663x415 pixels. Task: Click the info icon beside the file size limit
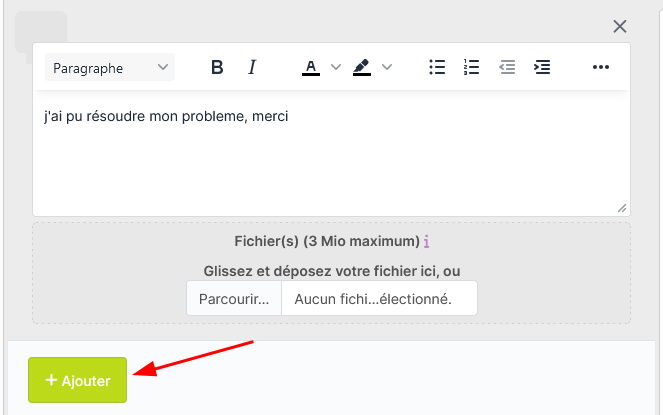tap(427, 241)
